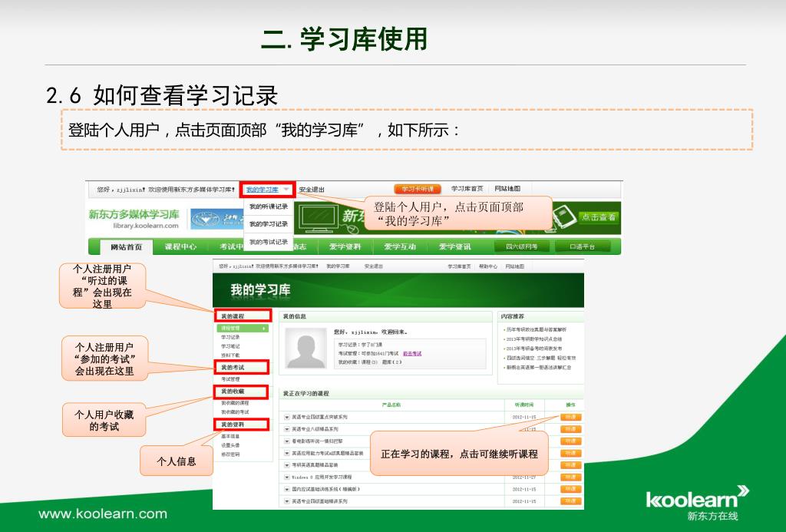Expand the 国内应试基础训练系统 course row
The width and height of the screenshot is (786, 532).
[287, 489]
